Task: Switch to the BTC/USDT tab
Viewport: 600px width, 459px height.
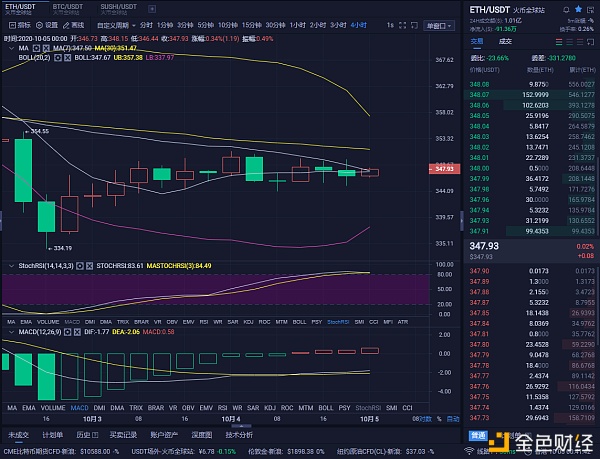Action: 68,7
